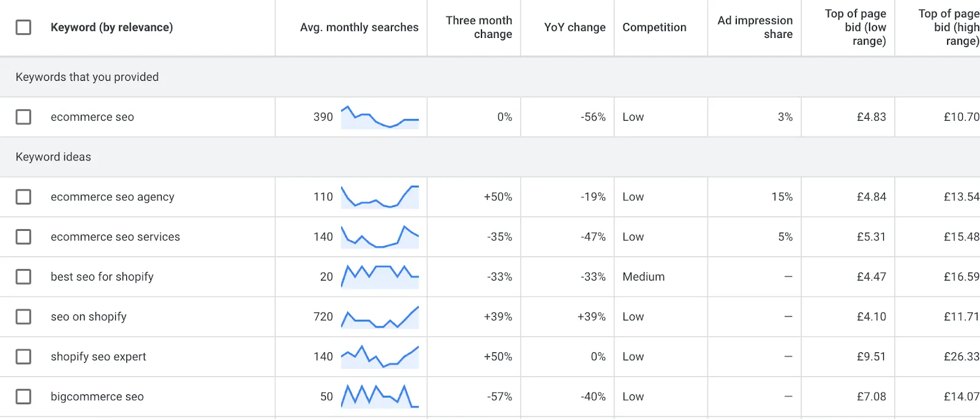
Task: Sort by Avg. monthly searches column
Action: [x=359, y=28]
